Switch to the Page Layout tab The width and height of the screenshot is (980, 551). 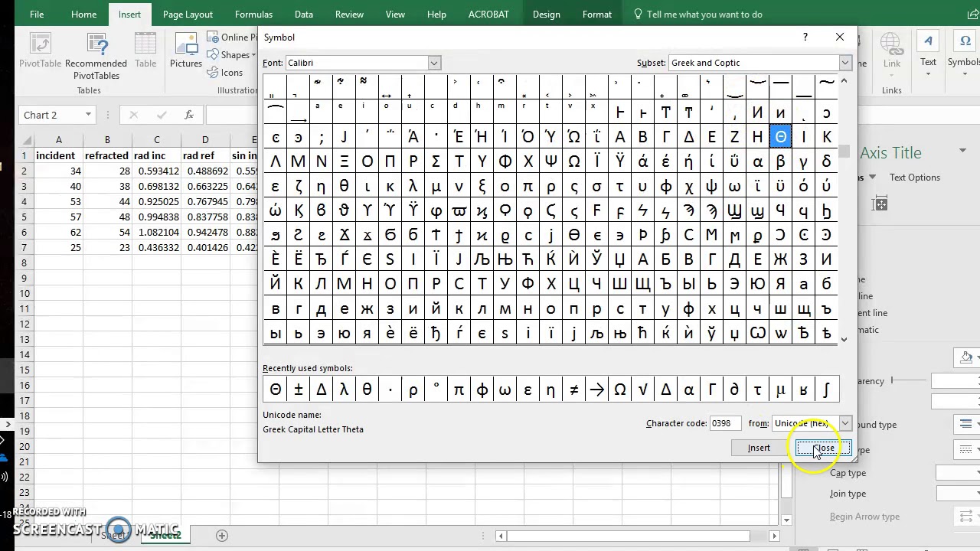188,15
